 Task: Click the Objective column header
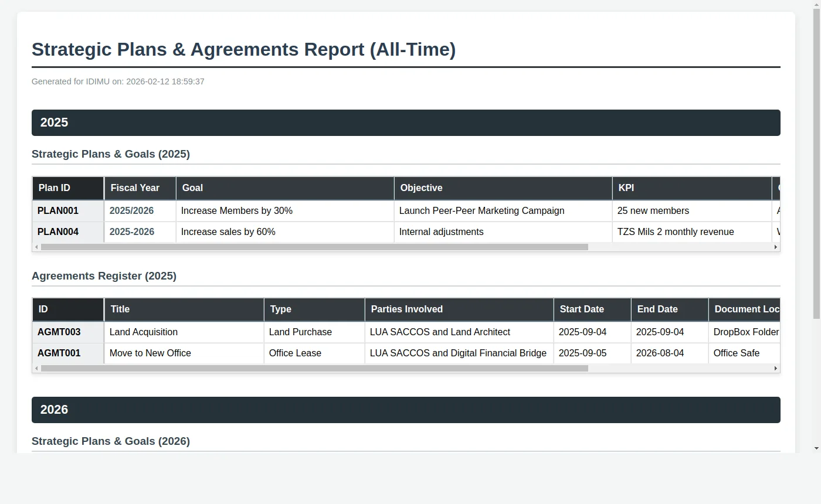(503, 188)
